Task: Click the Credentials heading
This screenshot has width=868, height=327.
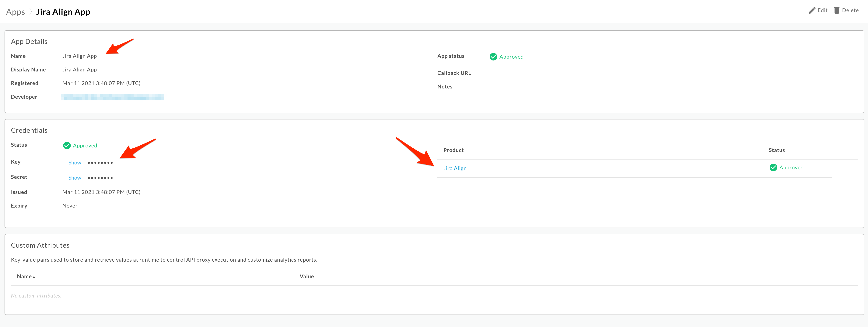Action: click(29, 130)
